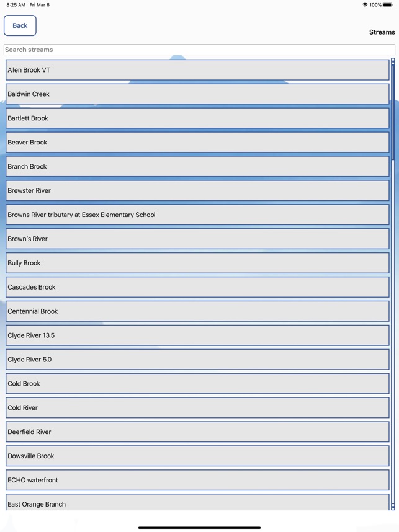Select Baldwin Creek from the list
The height and width of the screenshot is (532, 399).
(x=197, y=94)
